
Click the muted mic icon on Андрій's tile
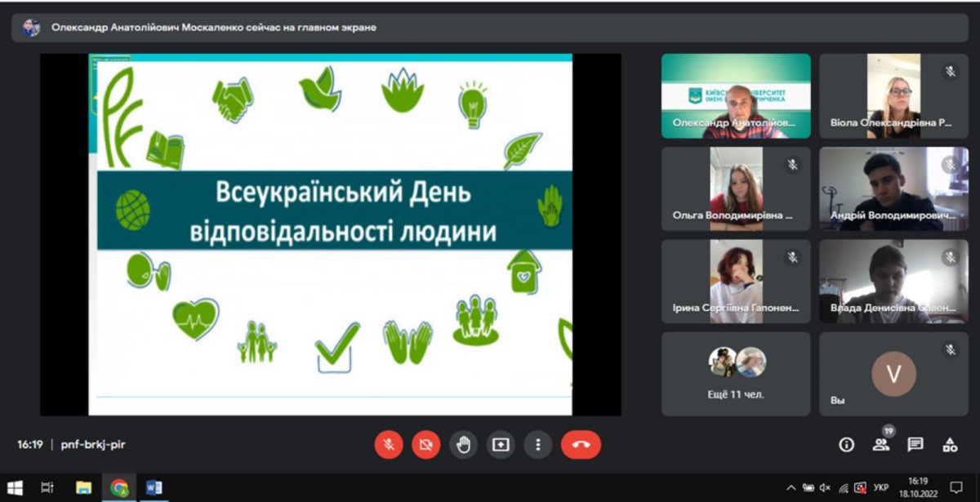pyautogui.click(x=951, y=165)
